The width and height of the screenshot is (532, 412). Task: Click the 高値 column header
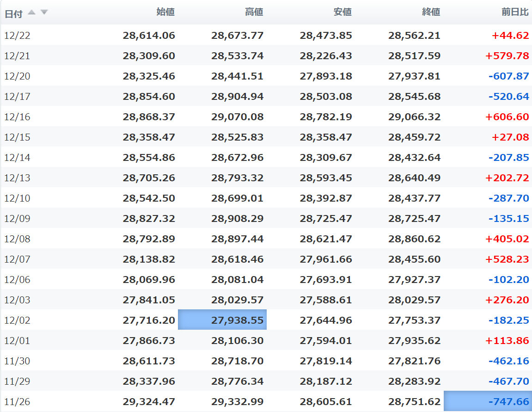pyautogui.click(x=254, y=12)
